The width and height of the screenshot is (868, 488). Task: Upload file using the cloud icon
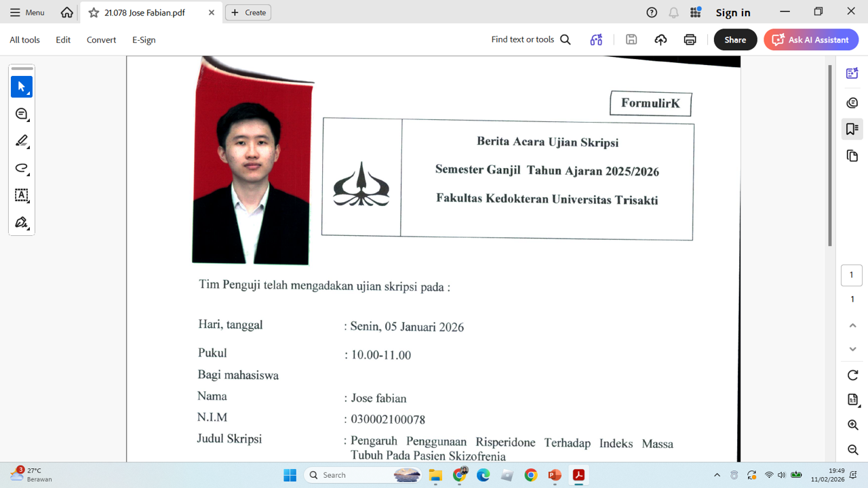click(660, 40)
